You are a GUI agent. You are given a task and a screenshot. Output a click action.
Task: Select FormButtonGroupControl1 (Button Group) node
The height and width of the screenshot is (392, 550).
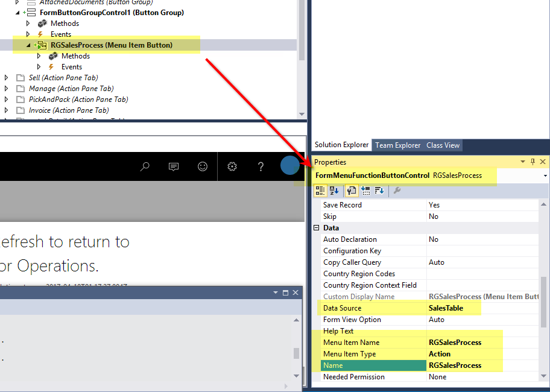coord(112,13)
